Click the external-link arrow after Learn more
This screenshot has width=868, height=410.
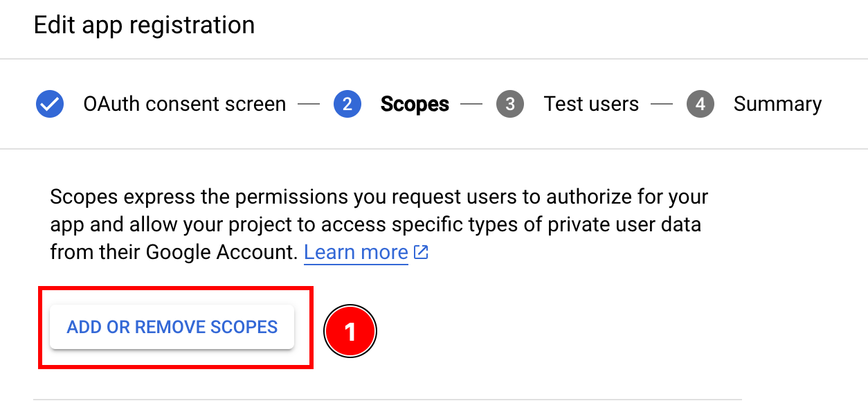[421, 252]
